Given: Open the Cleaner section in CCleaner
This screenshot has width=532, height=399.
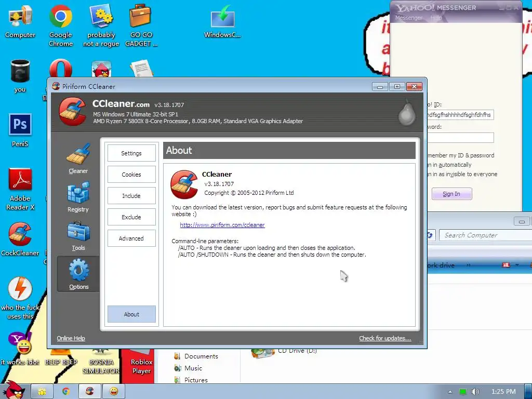Looking at the screenshot, I should [x=78, y=158].
